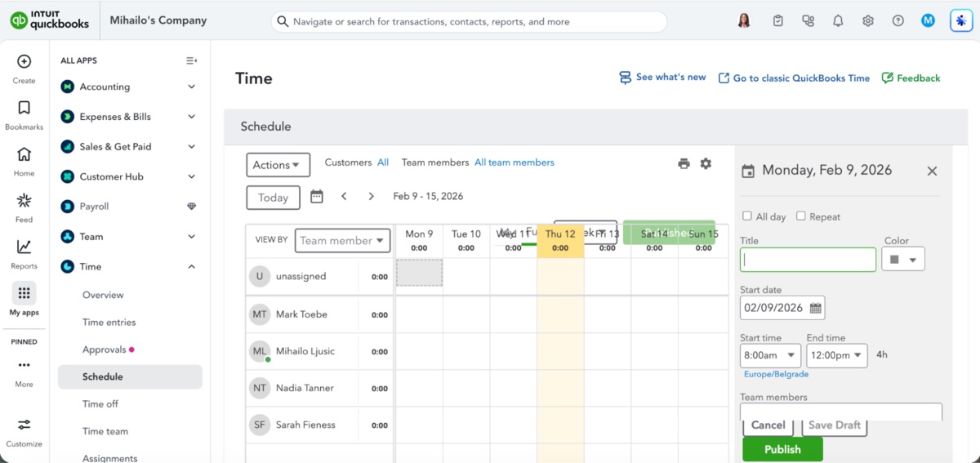
Task: Click the Create plus icon
Action: point(24,61)
